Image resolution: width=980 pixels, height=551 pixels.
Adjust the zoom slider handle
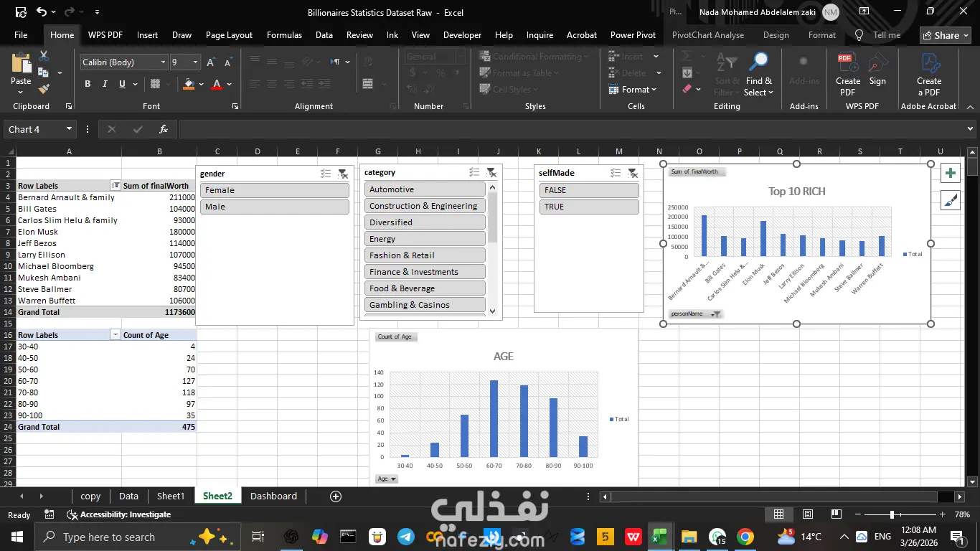point(892,514)
